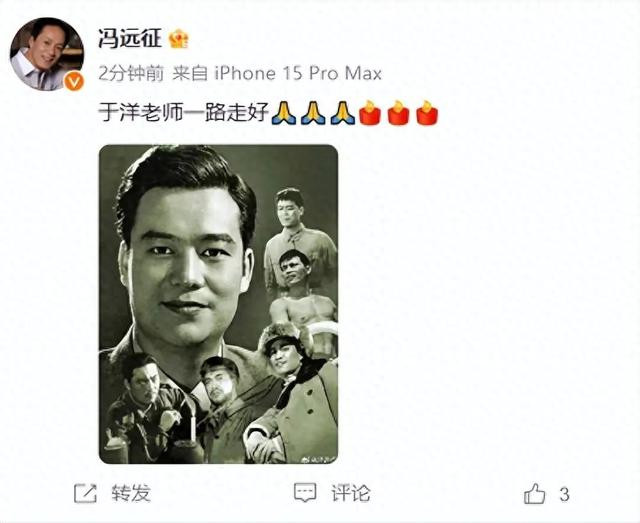Click the username 冯远征
640x523 pixels.
tap(130, 39)
